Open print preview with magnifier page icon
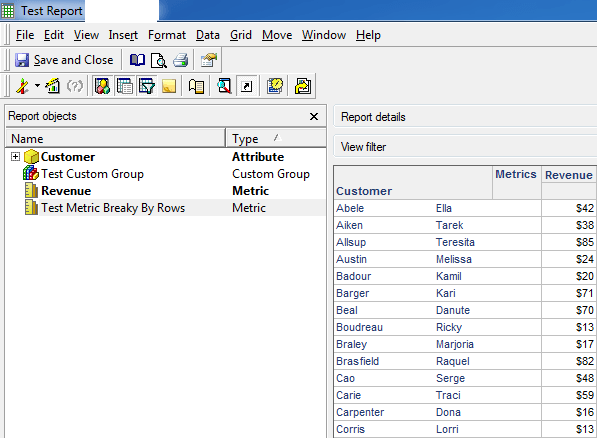 [x=158, y=60]
